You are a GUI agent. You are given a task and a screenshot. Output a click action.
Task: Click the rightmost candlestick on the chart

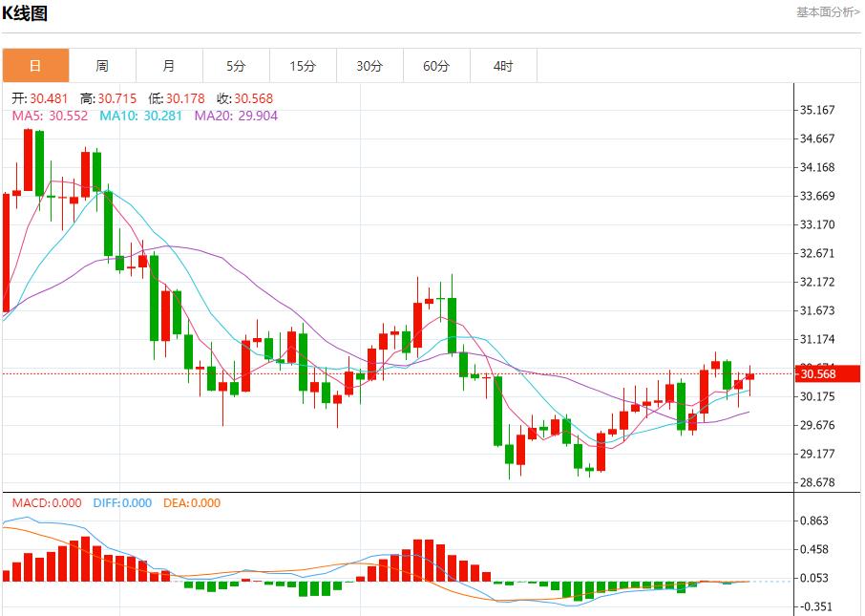(x=749, y=377)
